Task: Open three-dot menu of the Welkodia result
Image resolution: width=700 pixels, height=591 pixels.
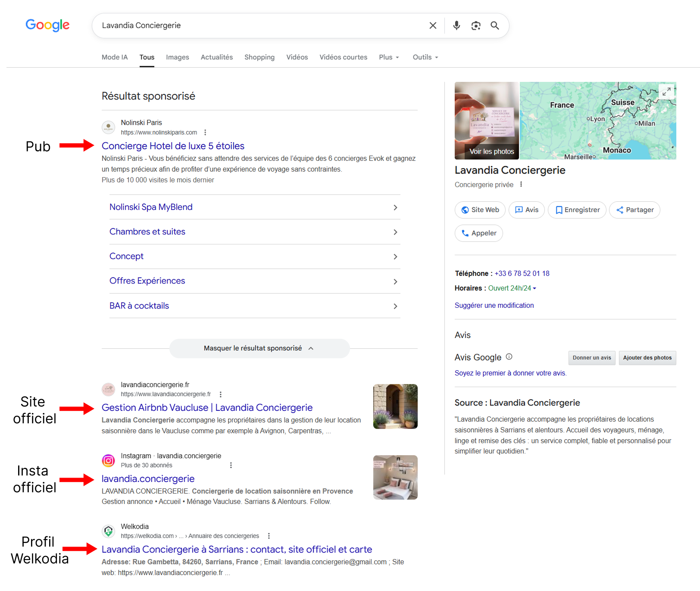Action: click(269, 536)
